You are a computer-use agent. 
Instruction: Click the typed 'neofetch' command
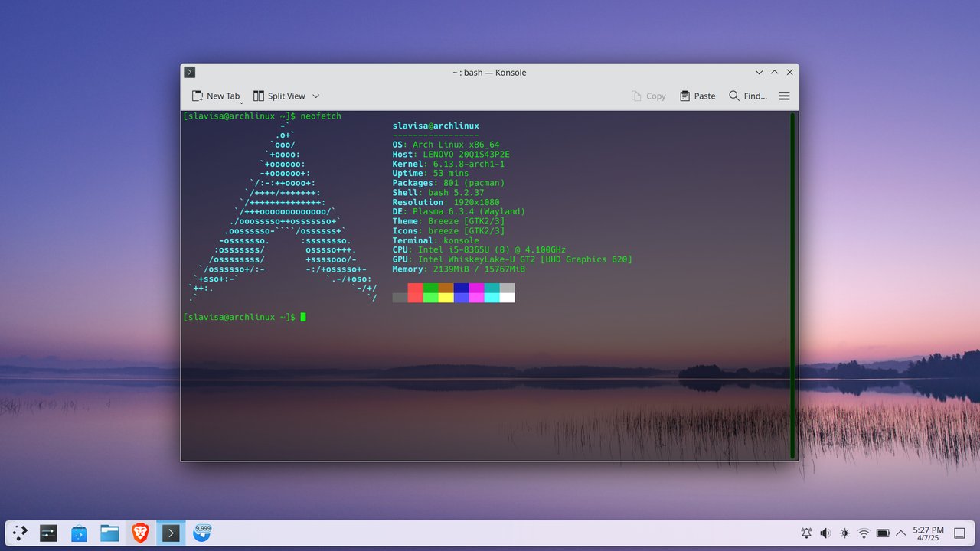[x=321, y=116]
